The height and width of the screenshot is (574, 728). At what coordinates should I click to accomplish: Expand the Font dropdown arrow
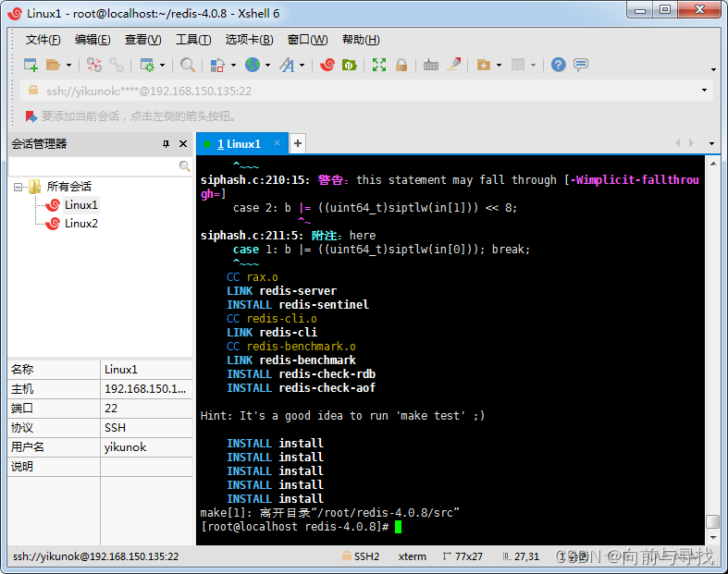pyautogui.click(x=302, y=66)
